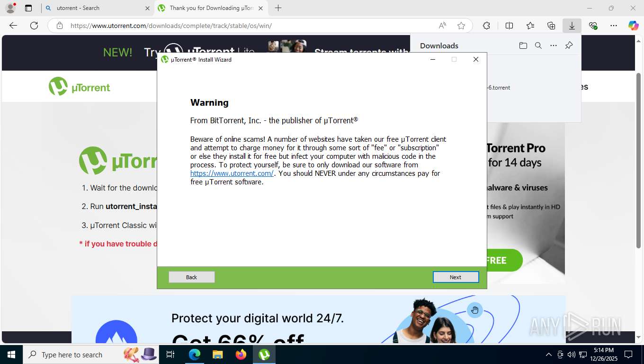Viewport: 644px width, 364px height.
Task: Open the Extensions puzzle icon
Action: click(x=486, y=26)
